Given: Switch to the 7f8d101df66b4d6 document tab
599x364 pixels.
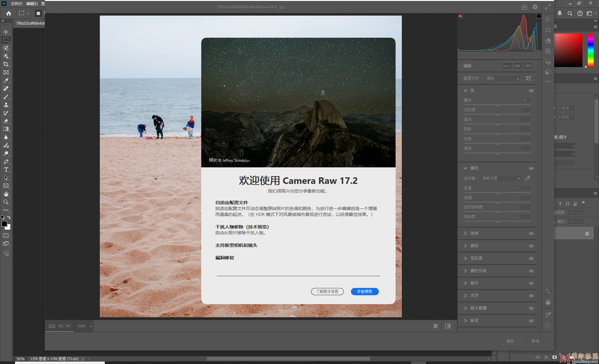Looking at the screenshot, I should (30, 23).
